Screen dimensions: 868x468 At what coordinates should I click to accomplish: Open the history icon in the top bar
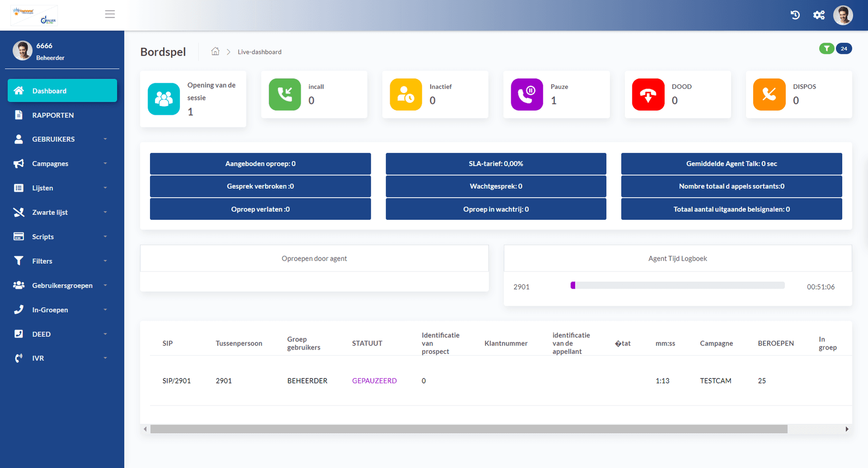pos(795,14)
